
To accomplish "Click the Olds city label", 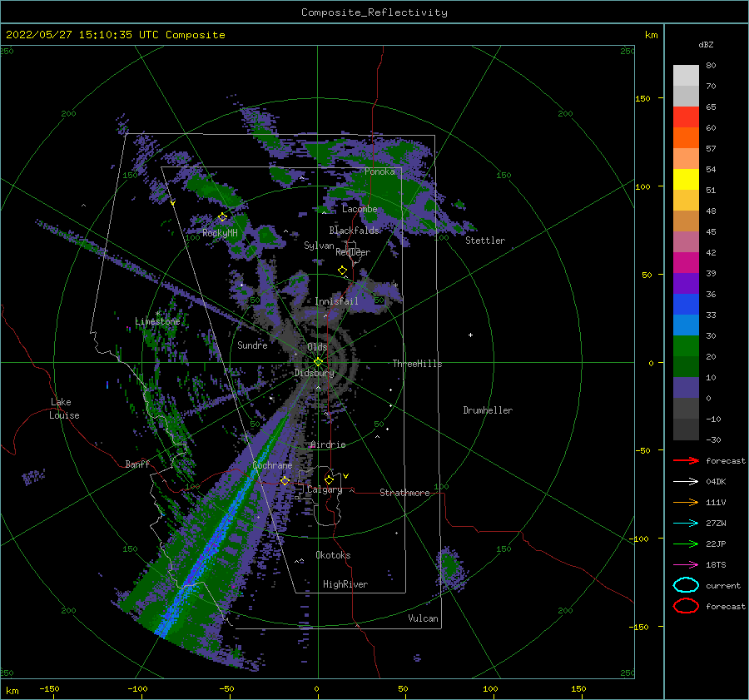I will coord(317,347).
